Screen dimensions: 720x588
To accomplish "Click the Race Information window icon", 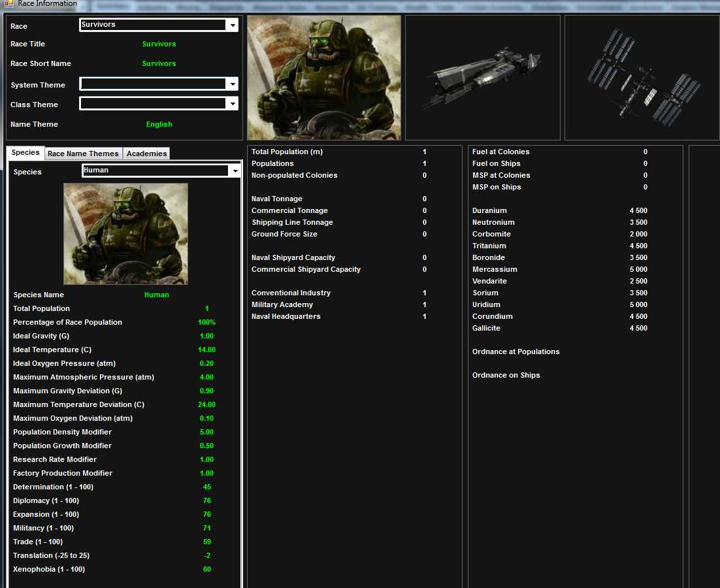I will coord(8,5).
